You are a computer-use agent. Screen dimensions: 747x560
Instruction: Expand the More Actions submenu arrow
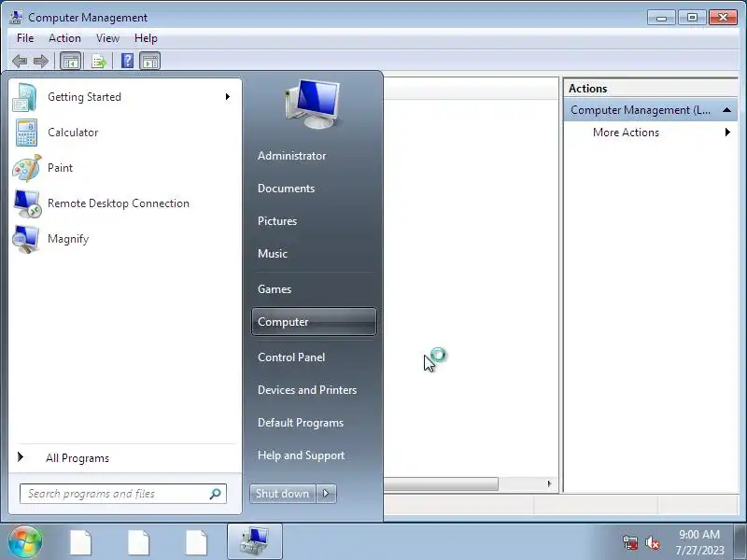[727, 133]
